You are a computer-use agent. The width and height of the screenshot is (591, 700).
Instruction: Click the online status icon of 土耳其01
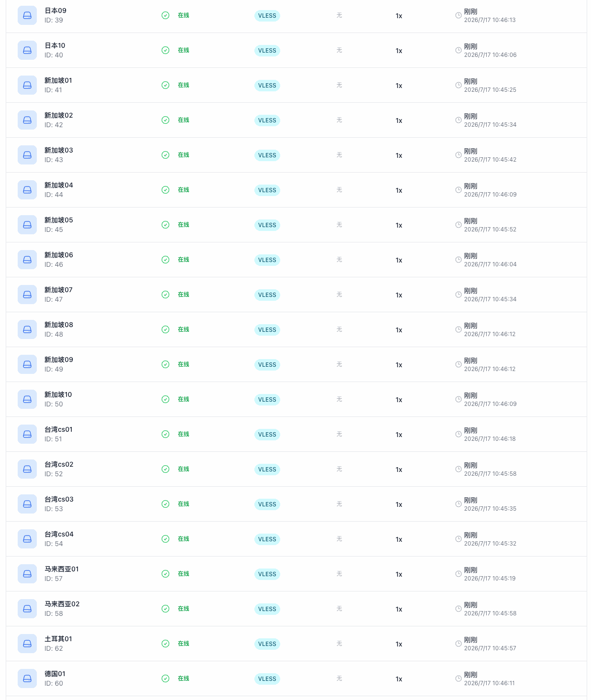click(165, 644)
